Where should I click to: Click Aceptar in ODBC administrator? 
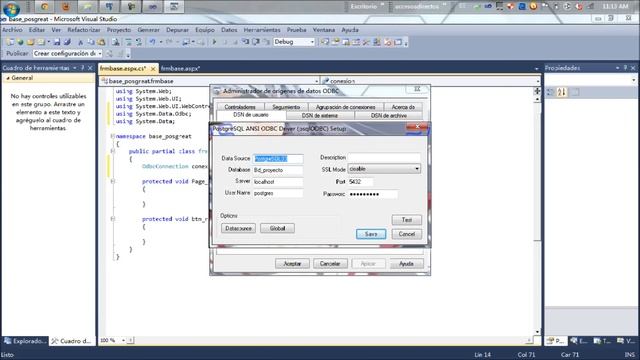click(x=292, y=264)
